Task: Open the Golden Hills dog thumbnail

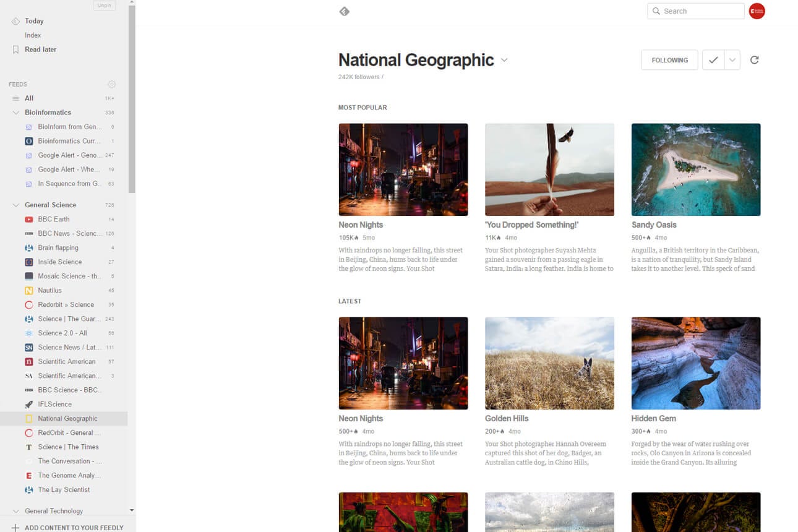Action: (x=549, y=363)
